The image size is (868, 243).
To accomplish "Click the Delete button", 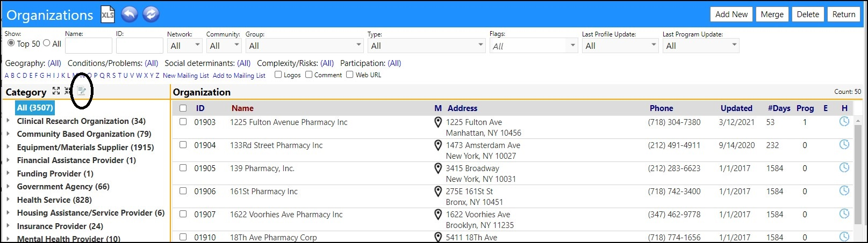I will [x=808, y=14].
